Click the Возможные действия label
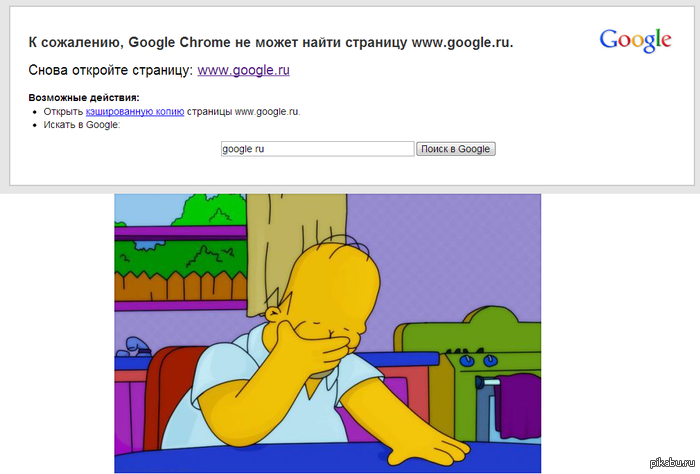The image size is (700, 474). tap(84, 97)
